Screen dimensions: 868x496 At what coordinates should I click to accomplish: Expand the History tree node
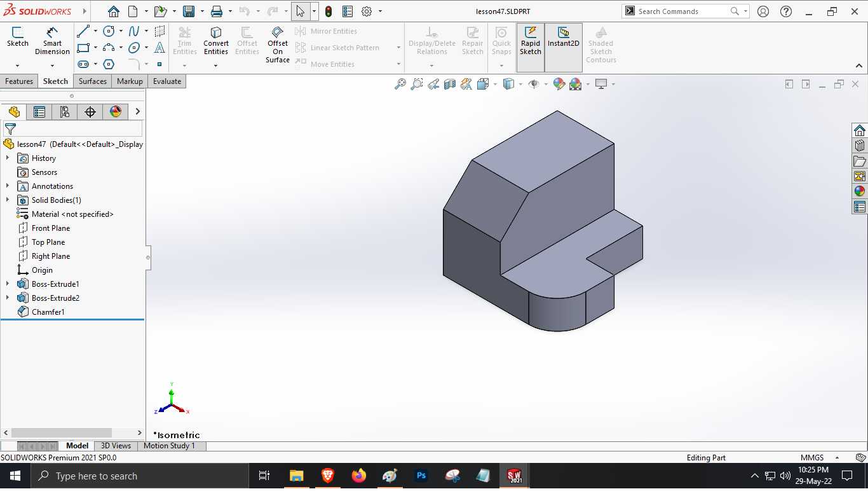point(8,158)
